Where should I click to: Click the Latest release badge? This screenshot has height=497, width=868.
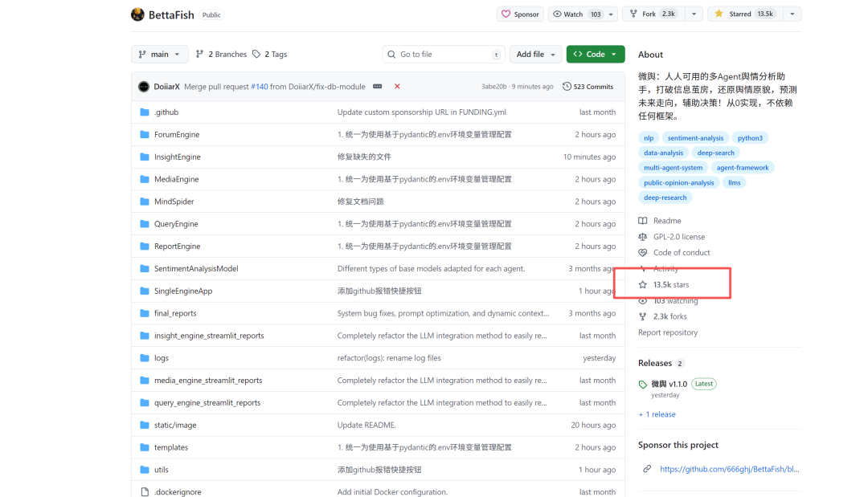703,383
